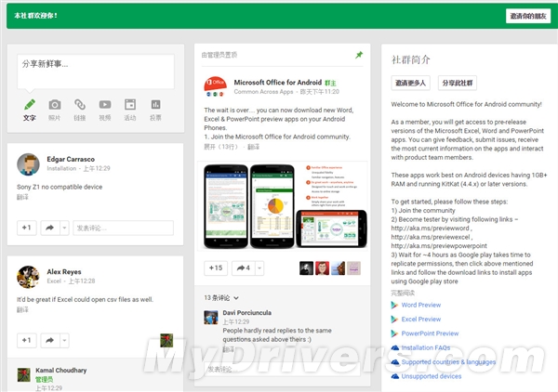This screenshot has height=392, width=558.
Task: Open the Installation FAQs link
Action: (426, 347)
